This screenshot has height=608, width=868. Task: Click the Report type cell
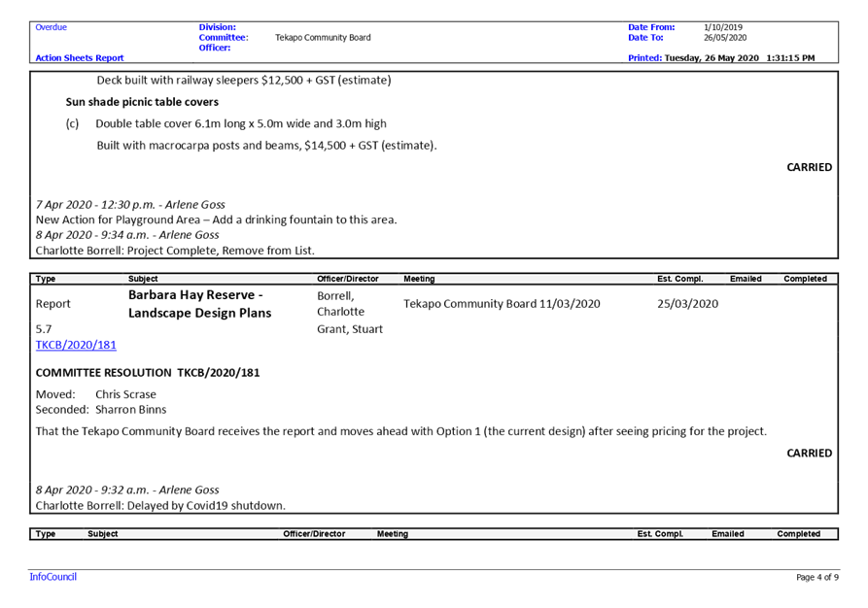coord(53,304)
